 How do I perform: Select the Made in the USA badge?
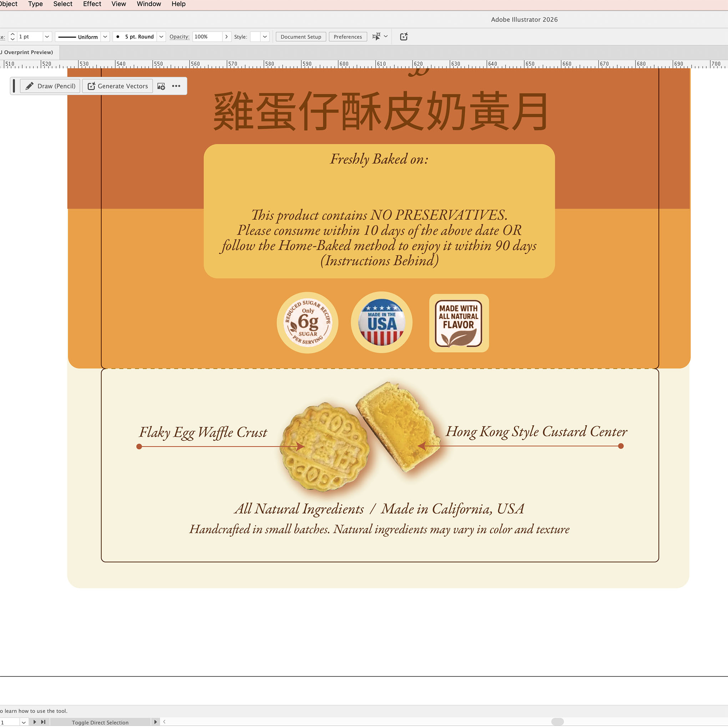(381, 322)
